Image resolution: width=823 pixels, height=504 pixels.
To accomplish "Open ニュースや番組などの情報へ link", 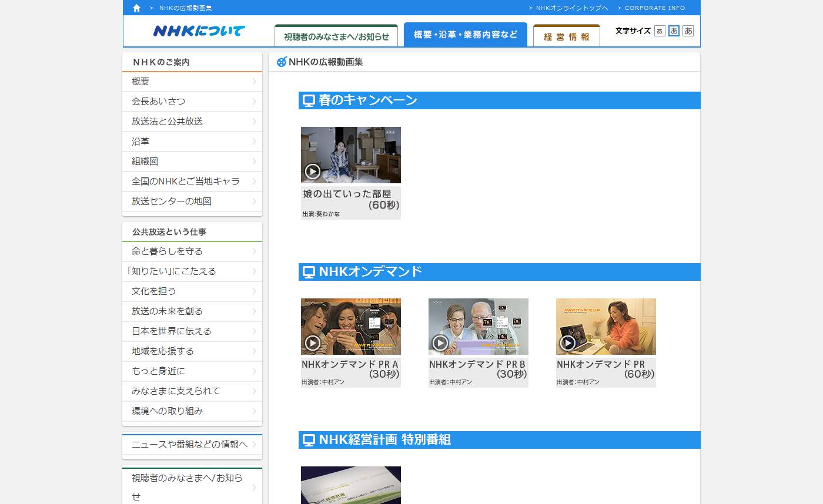I will click(x=192, y=445).
